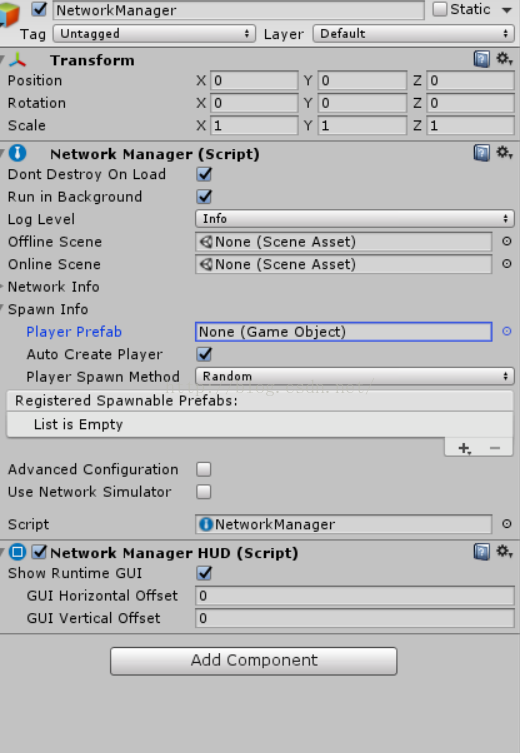Image resolution: width=520 pixels, height=753 pixels.
Task: Open Online Scene object picker circle
Action: click(x=507, y=264)
